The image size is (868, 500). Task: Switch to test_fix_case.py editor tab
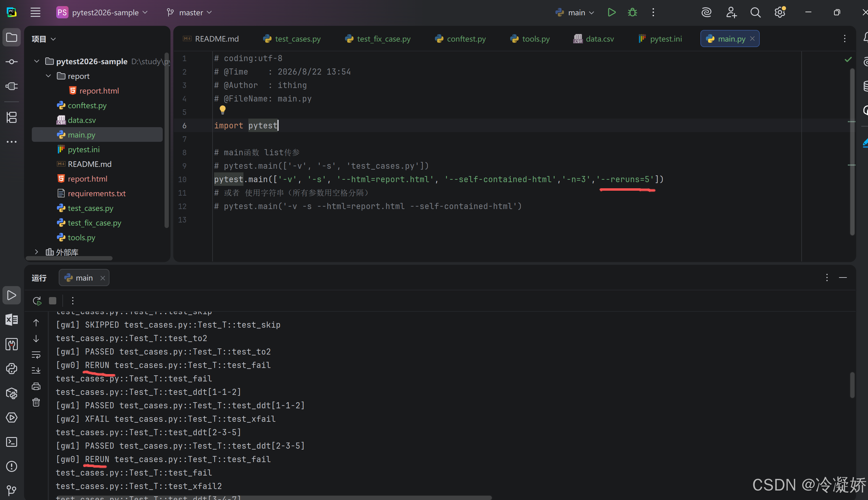378,39
